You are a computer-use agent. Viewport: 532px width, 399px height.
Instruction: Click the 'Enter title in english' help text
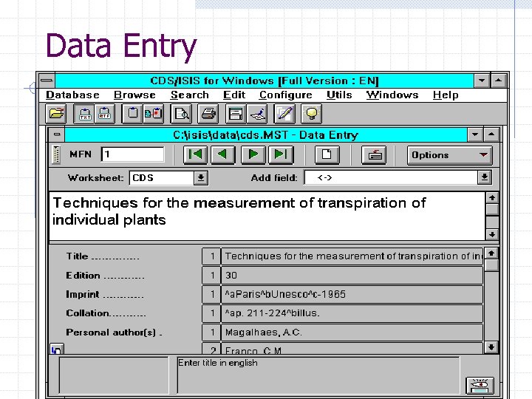click(x=217, y=363)
